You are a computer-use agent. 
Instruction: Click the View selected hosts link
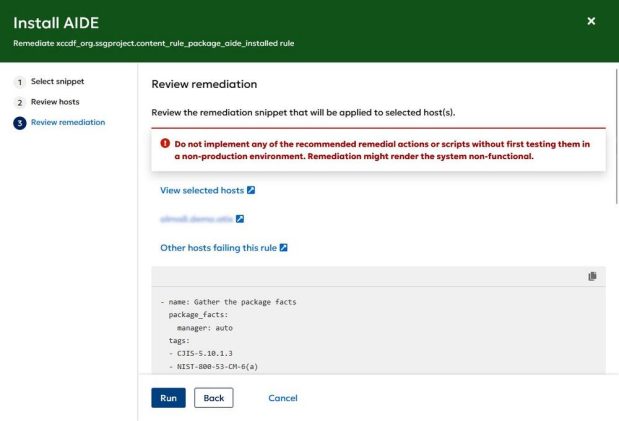click(x=203, y=190)
